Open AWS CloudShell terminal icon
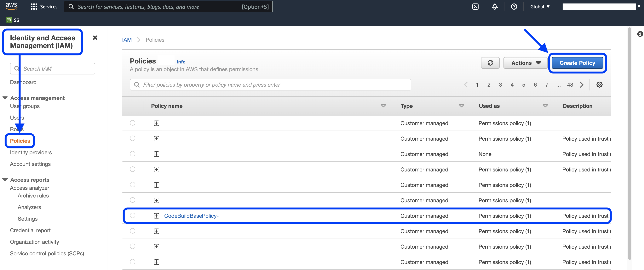 click(x=475, y=7)
